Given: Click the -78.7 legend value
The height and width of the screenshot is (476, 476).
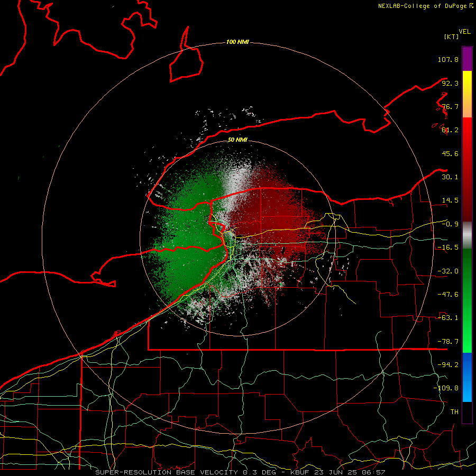Looking at the screenshot, I should [448, 342].
